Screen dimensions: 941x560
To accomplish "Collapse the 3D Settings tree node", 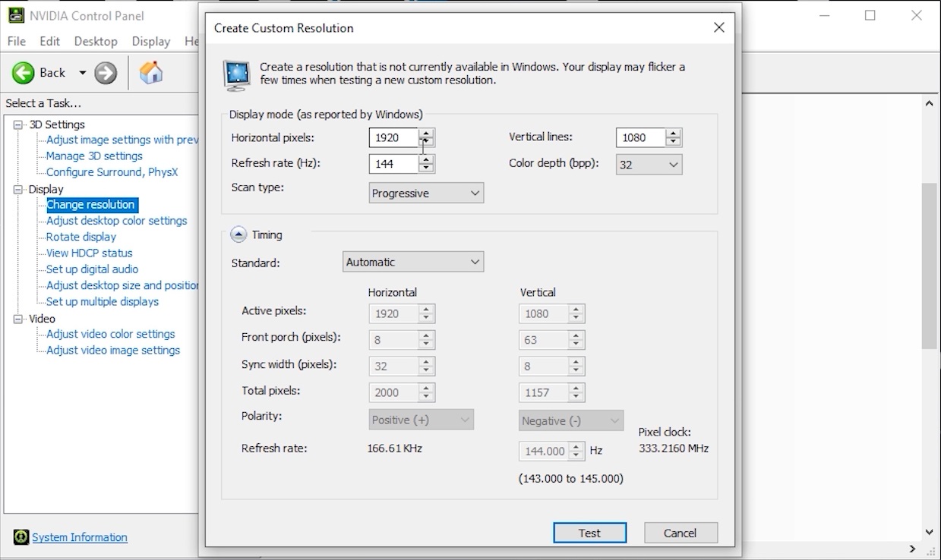I will coord(18,124).
